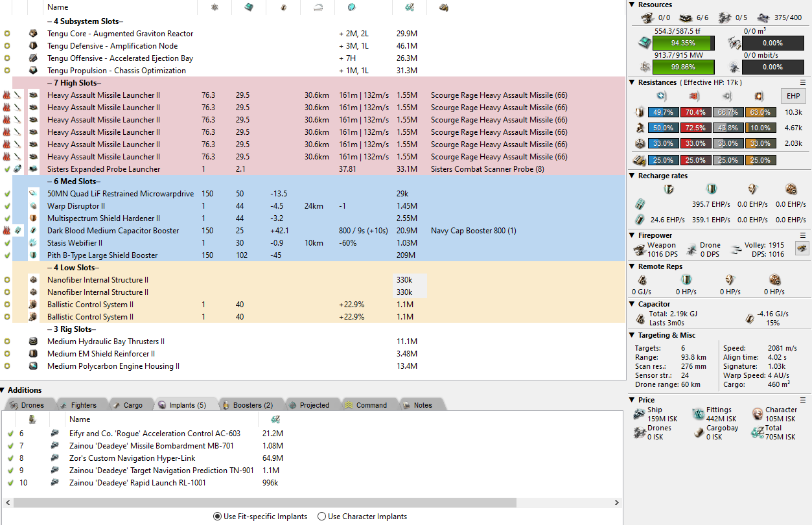Viewport: 812px width, 525px height.
Task: Open the Drones tab
Action: pyautogui.click(x=27, y=405)
